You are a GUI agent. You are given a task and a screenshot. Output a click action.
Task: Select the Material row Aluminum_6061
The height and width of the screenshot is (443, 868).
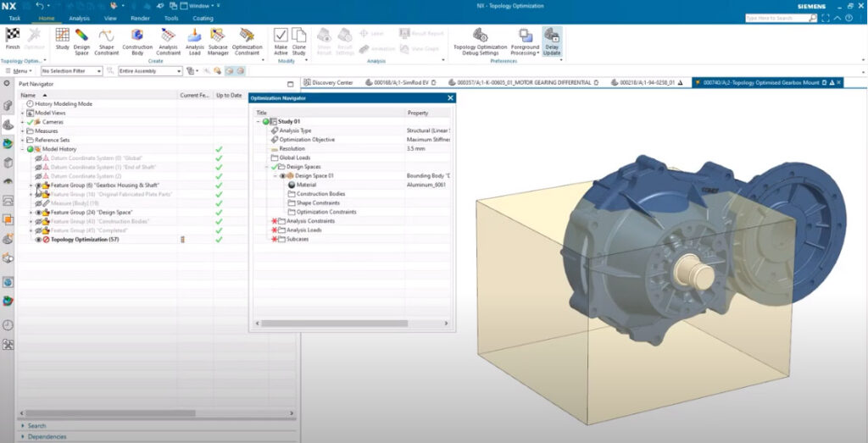point(353,185)
